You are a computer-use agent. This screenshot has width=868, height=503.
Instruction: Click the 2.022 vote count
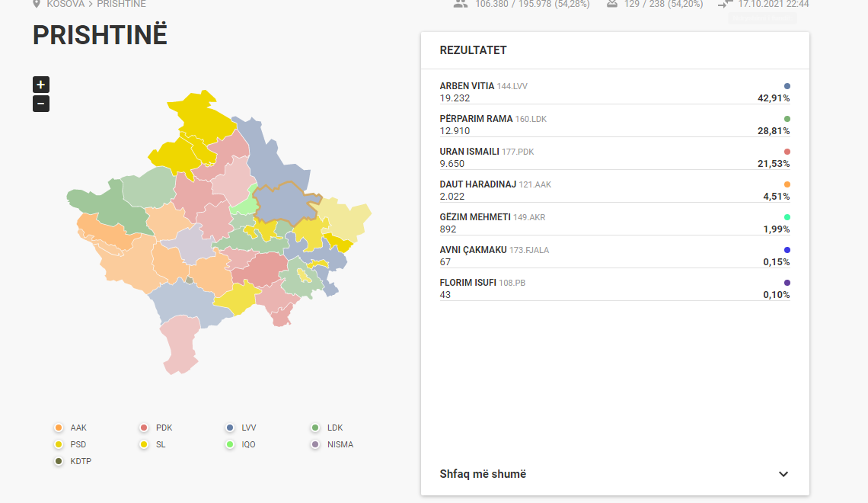pos(452,196)
